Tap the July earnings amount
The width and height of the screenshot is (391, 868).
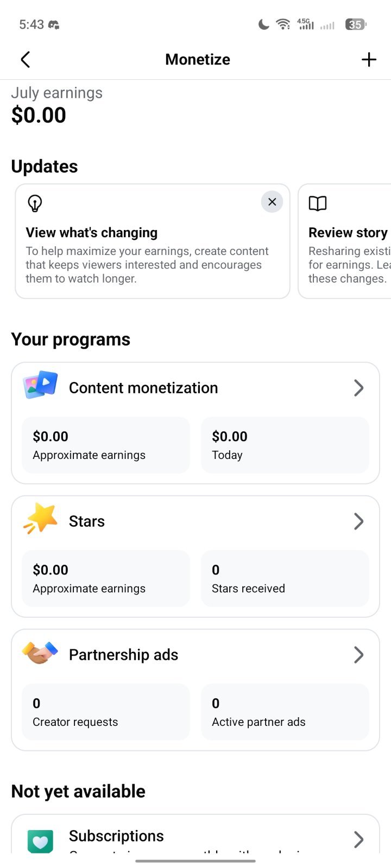39,115
